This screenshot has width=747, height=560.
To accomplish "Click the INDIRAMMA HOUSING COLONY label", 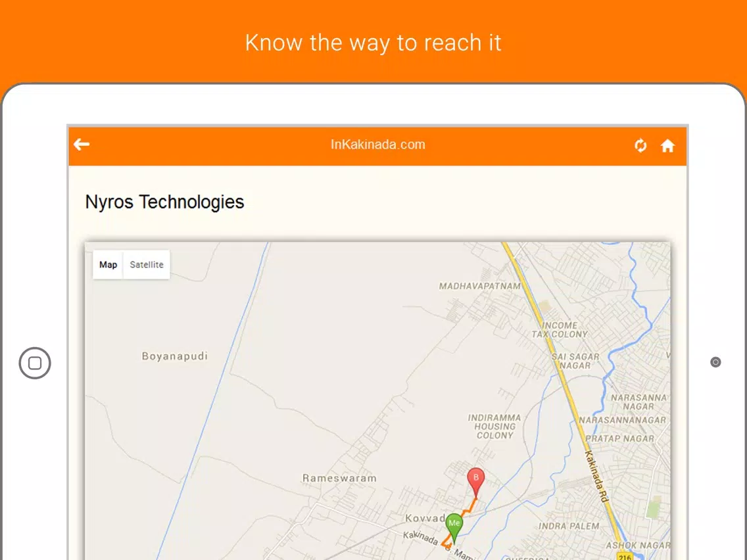I will pyautogui.click(x=494, y=426).
